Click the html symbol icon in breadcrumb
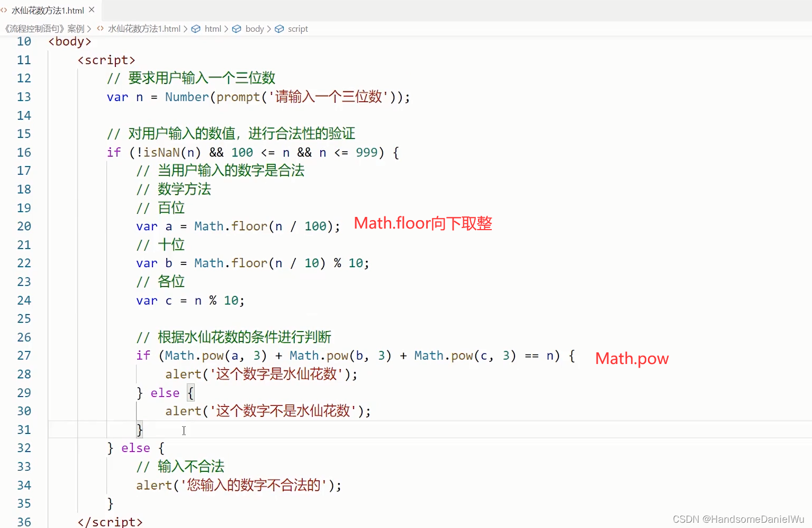The image size is (812, 528). pos(196,29)
